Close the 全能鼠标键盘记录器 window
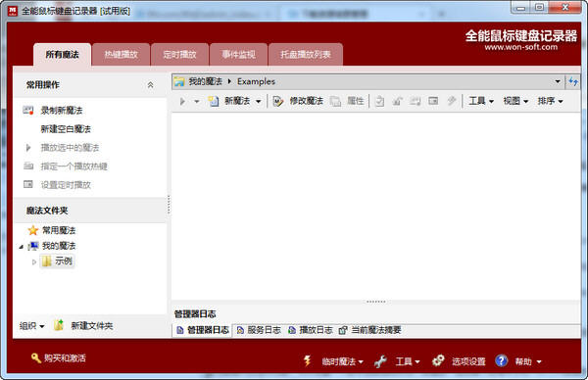Viewport: 588px width, 380px height. 565,7
